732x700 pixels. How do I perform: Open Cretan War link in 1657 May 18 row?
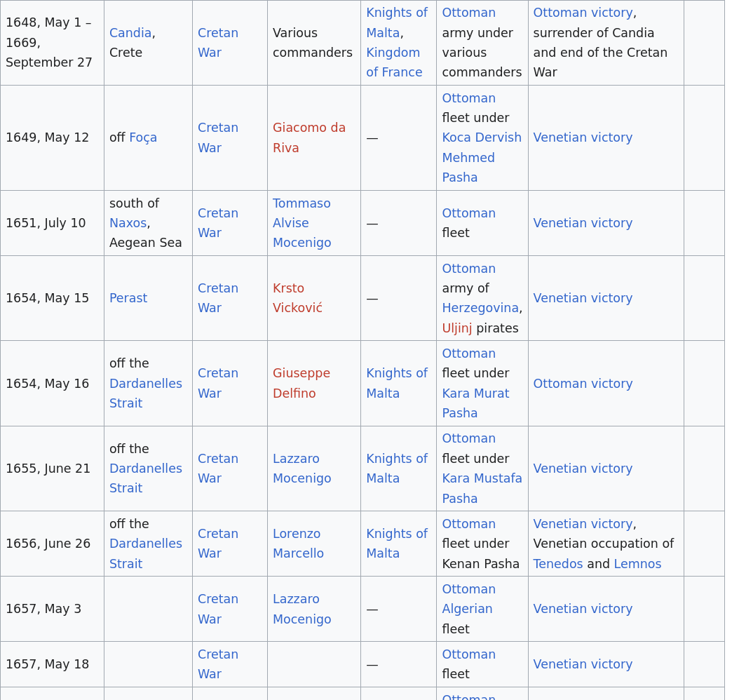click(218, 664)
